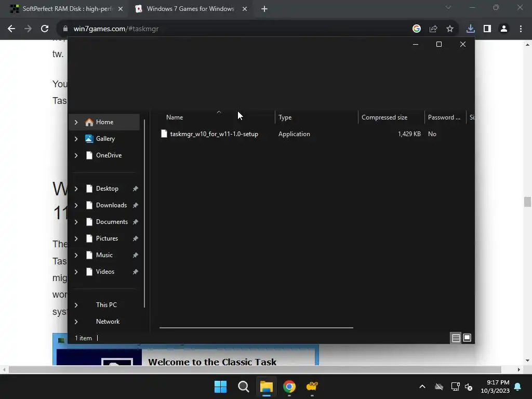The image size is (532, 399).
Task: Click the pin icon next to Videos
Action: click(136, 272)
